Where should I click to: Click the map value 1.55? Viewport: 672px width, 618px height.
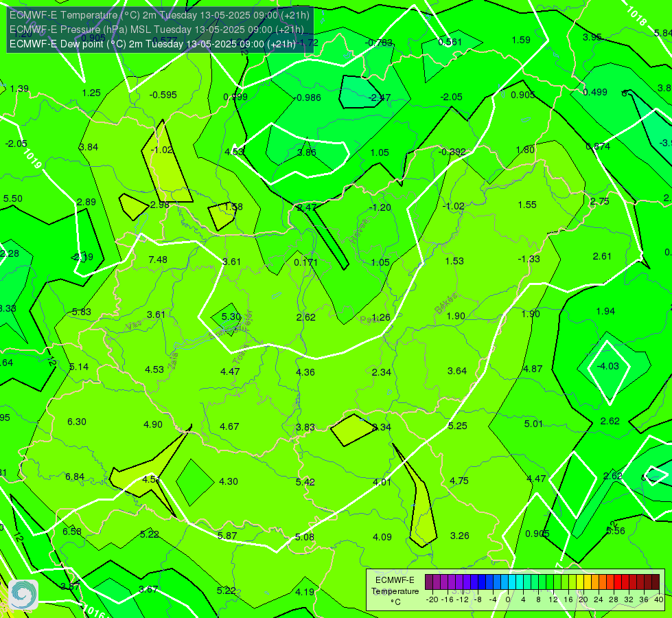[x=527, y=205]
